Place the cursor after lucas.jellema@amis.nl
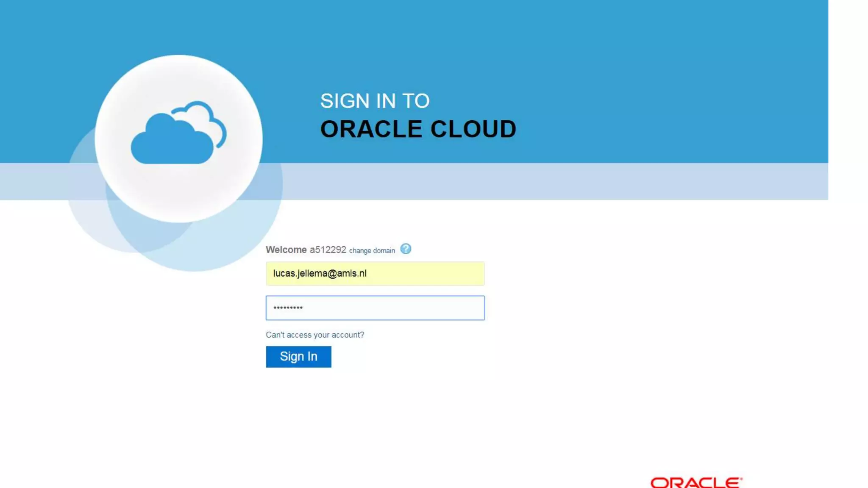The image size is (868, 488). coord(367,274)
